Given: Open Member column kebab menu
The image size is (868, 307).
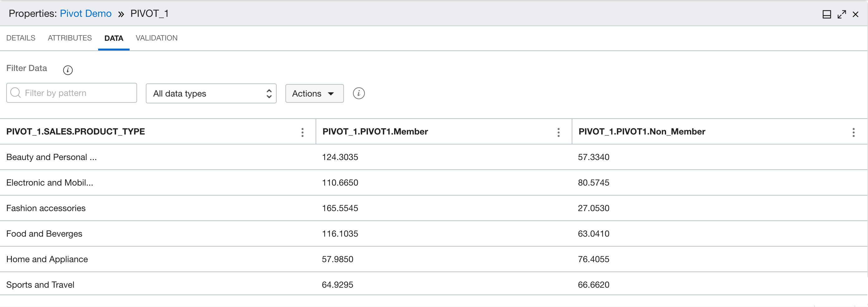Looking at the screenshot, I should pyautogui.click(x=558, y=132).
